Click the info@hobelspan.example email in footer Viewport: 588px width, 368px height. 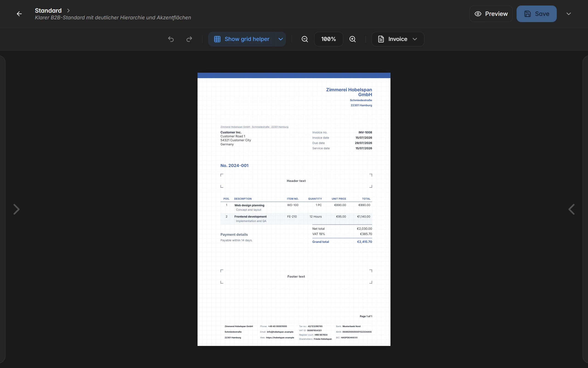[280, 332]
